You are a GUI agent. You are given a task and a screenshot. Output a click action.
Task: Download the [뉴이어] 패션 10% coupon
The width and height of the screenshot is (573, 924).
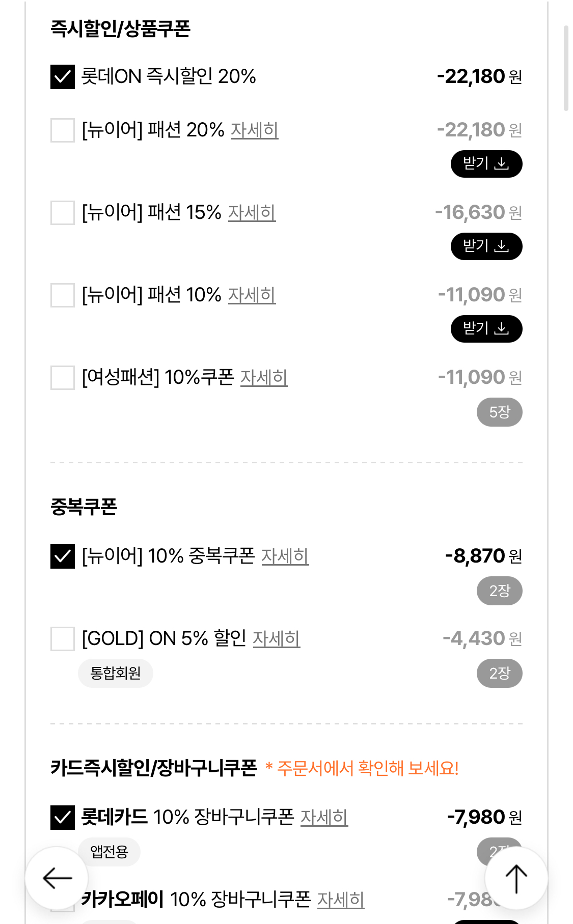(486, 329)
